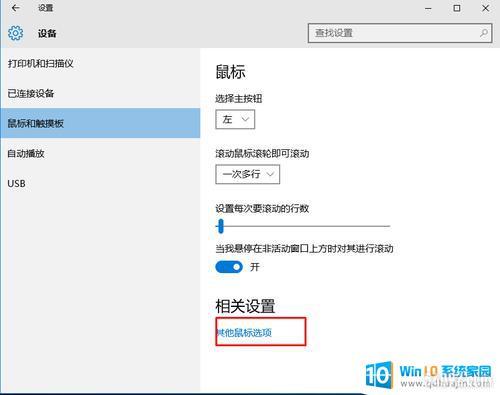Click the Devices gear icon
Viewport: 500px width, 395px height.
click(15, 33)
